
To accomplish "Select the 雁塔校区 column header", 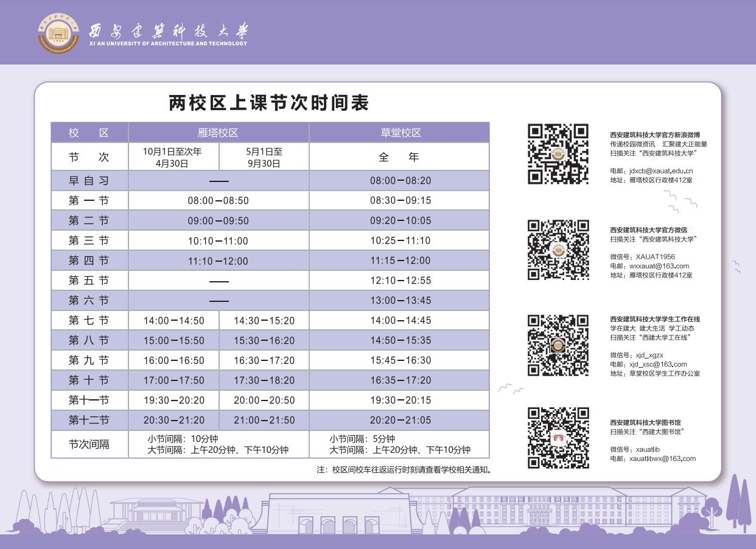I will [x=218, y=133].
